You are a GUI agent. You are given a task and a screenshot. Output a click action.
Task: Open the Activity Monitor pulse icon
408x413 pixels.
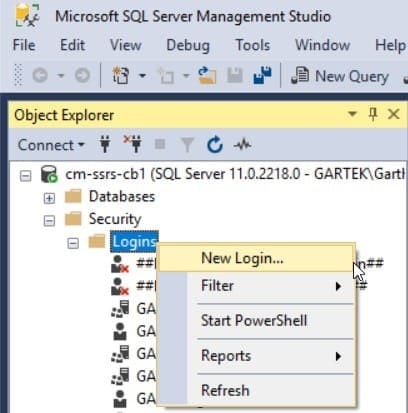tap(242, 145)
